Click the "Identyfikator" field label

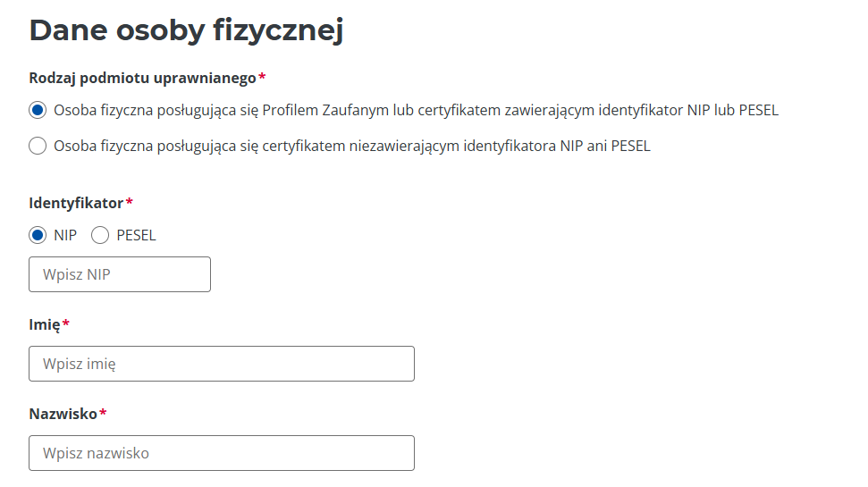76,203
